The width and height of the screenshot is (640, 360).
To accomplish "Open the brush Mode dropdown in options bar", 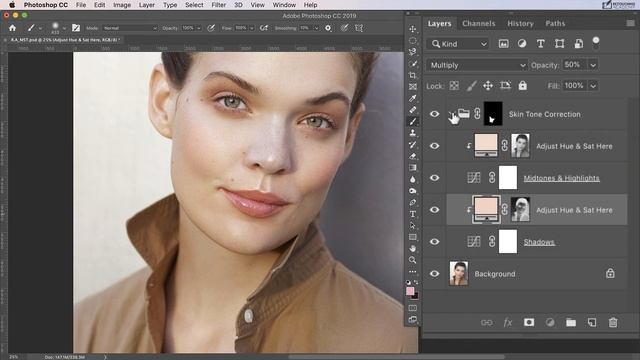I will 130,28.
